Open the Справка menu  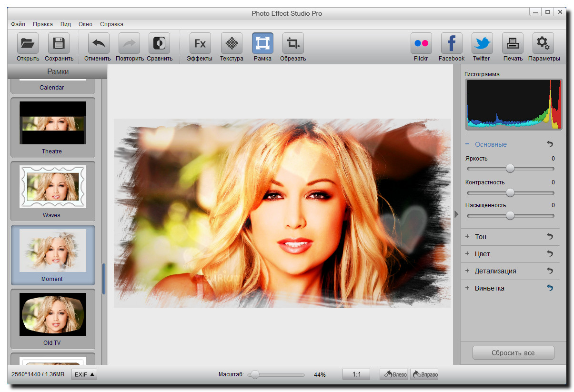pyautogui.click(x=111, y=24)
